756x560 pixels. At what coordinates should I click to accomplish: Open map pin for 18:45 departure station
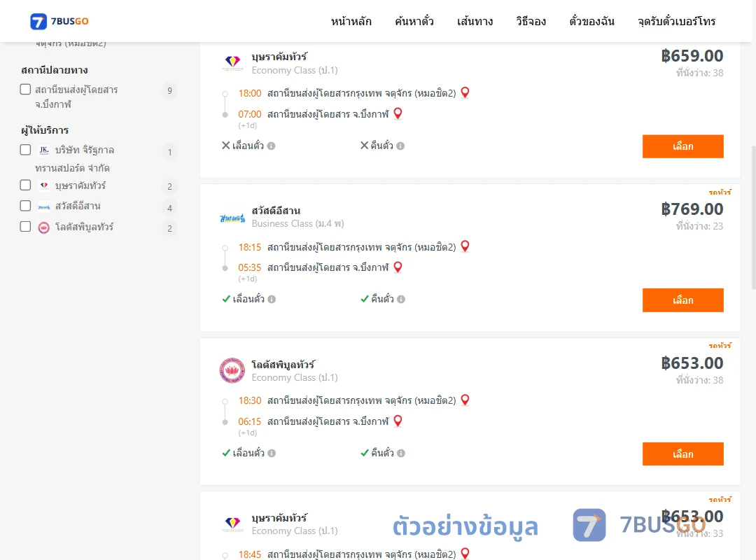[465, 553]
